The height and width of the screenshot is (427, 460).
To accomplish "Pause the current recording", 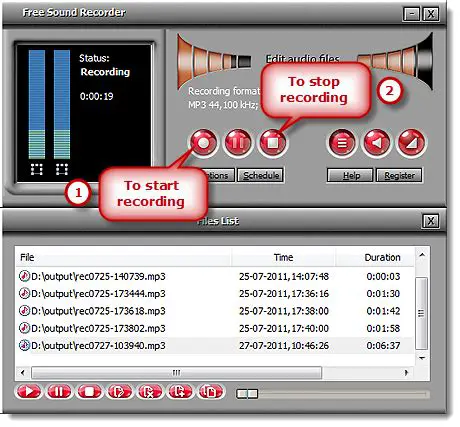I will pyautogui.click(x=238, y=143).
